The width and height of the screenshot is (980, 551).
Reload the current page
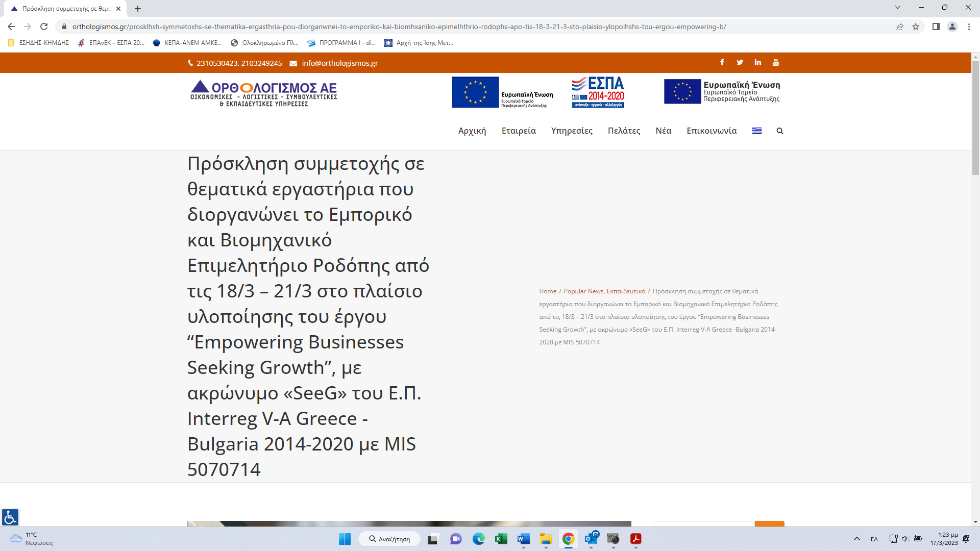tap(44, 27)
